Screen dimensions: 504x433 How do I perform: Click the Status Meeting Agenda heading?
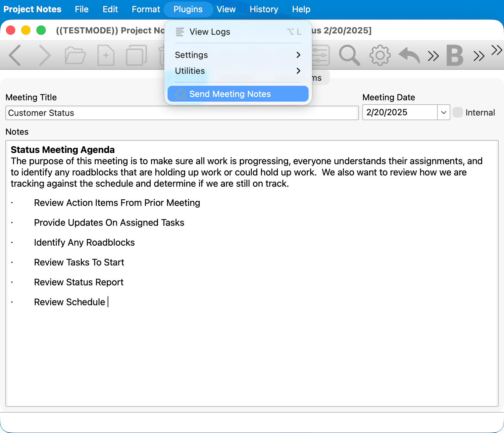63,150
